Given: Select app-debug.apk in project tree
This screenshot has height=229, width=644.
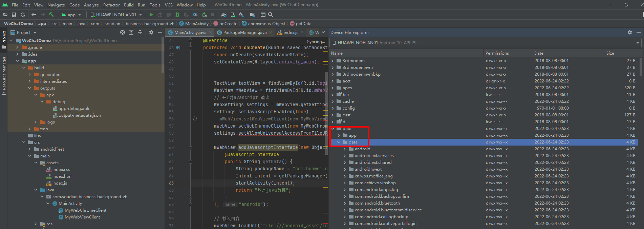Looking at the screenshot, I should tap(74, 109).
